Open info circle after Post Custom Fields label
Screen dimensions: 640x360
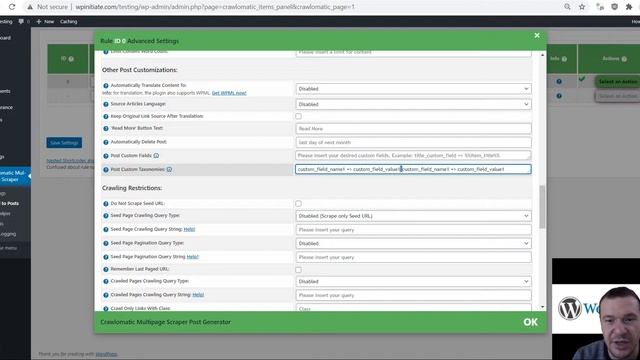coord(156,156)
